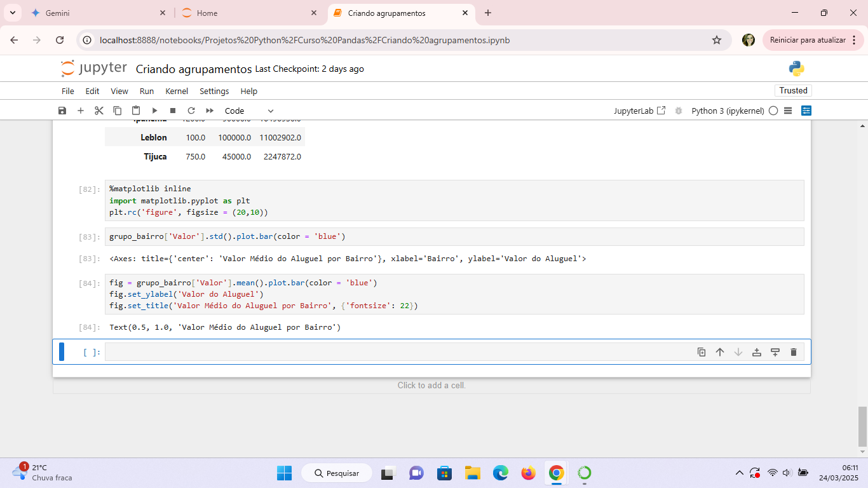This screenshot has height=488, width=868.
Task: Restart kernel and run all cells
Action: pos(210,111)
